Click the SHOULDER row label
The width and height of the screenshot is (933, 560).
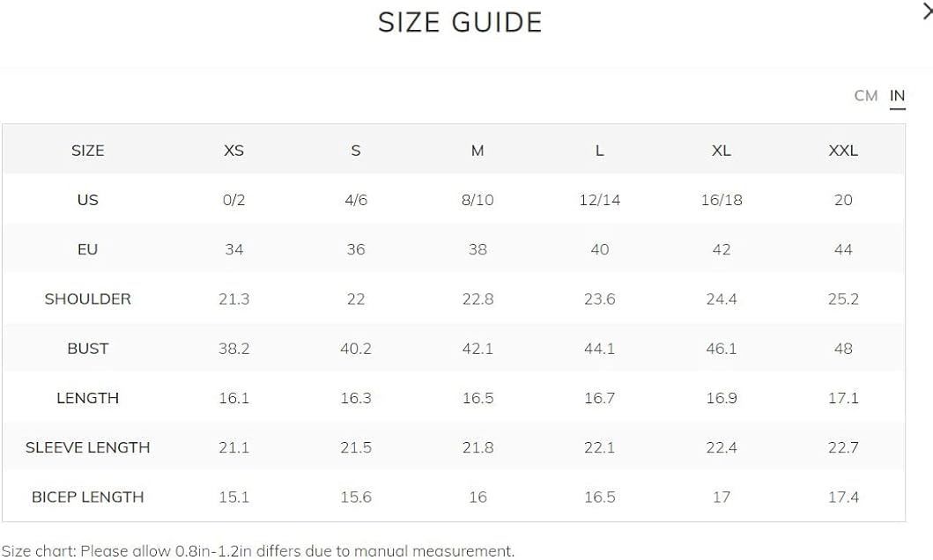pos(87,299)
